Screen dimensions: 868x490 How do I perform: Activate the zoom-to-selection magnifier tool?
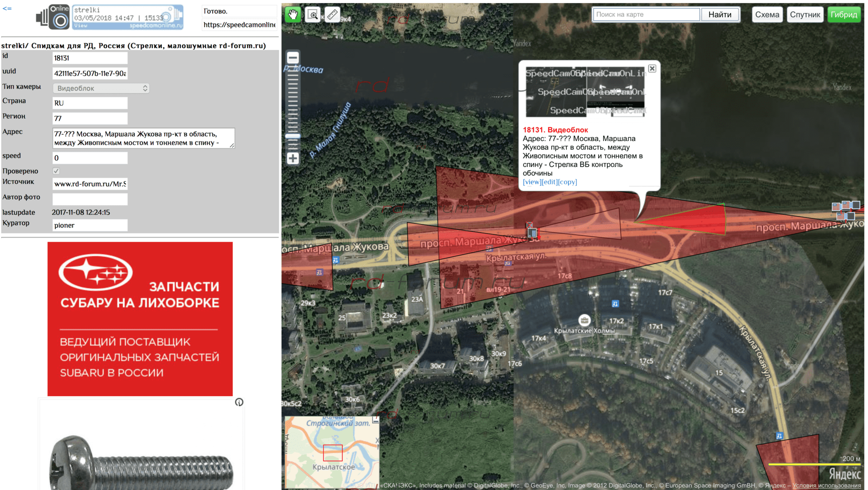[312, 15]
